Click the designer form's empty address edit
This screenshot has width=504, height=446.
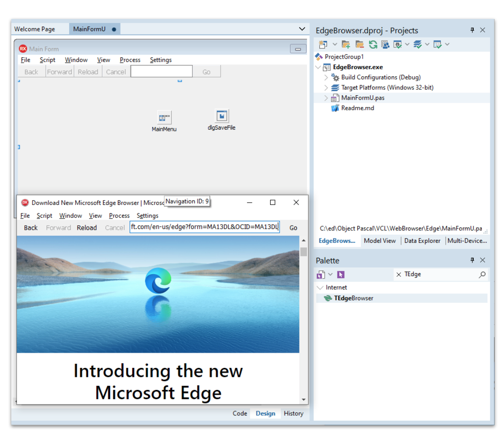(x=162, y=71)
